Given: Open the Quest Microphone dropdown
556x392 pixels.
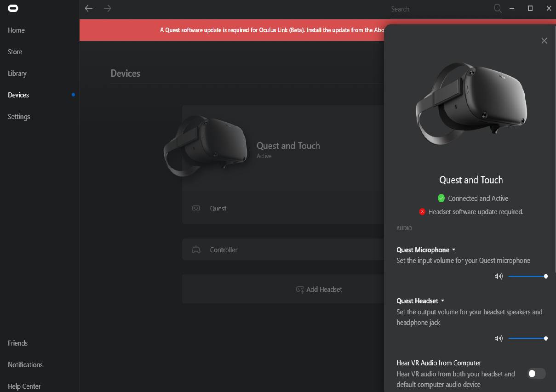Looking at the screenshot, I should point(426,250).
